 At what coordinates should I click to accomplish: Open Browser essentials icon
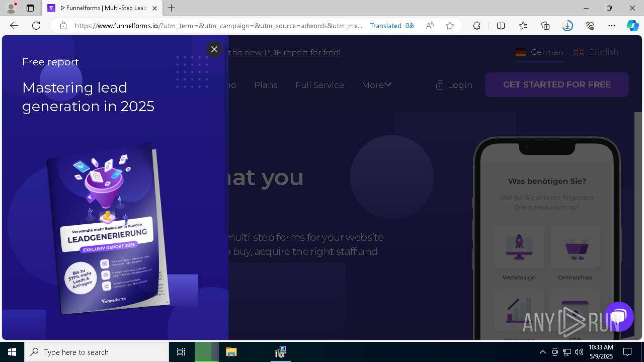590,26
